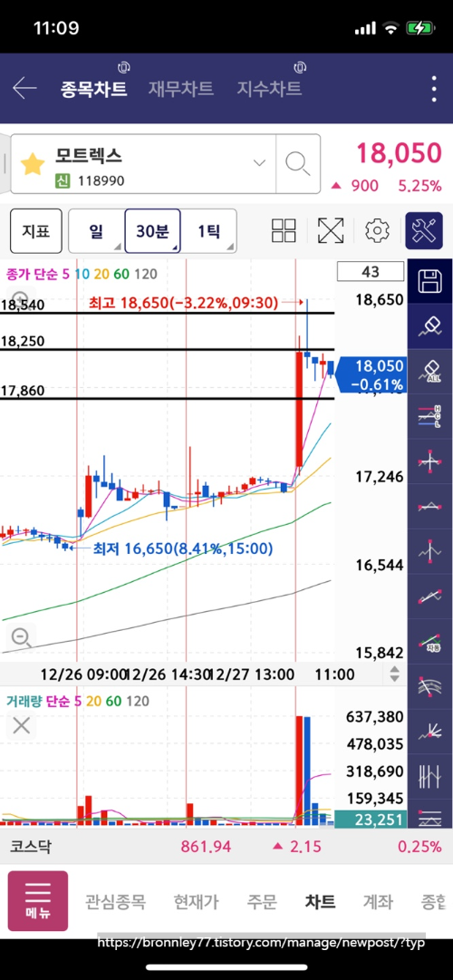Viewport: 453px width, 980px height.
Task: Select the 18,250 horizontal line label
Action: click(x=23, y=341)
